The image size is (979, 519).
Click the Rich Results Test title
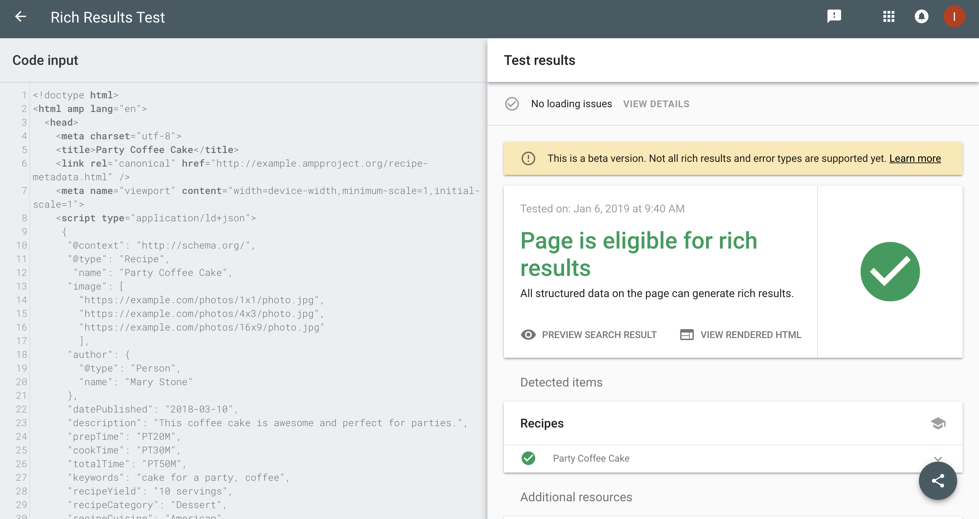(x=107, y=17)
